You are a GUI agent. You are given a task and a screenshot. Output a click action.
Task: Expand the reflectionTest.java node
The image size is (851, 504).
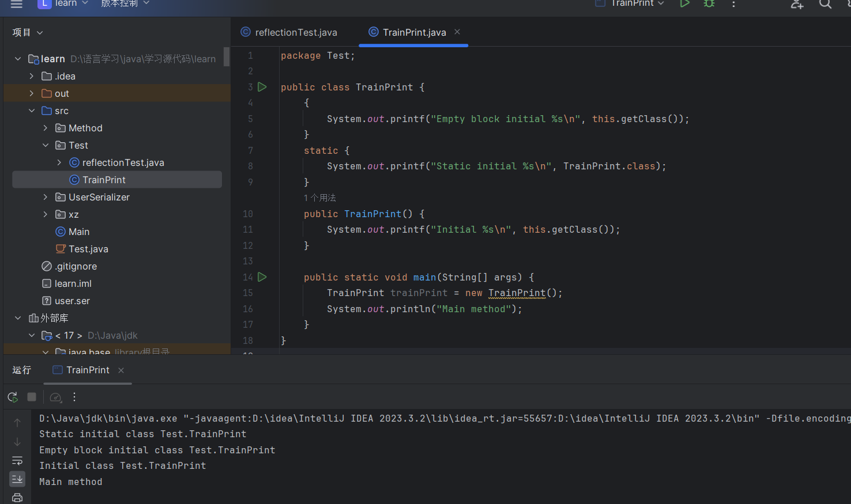[59, 162]
